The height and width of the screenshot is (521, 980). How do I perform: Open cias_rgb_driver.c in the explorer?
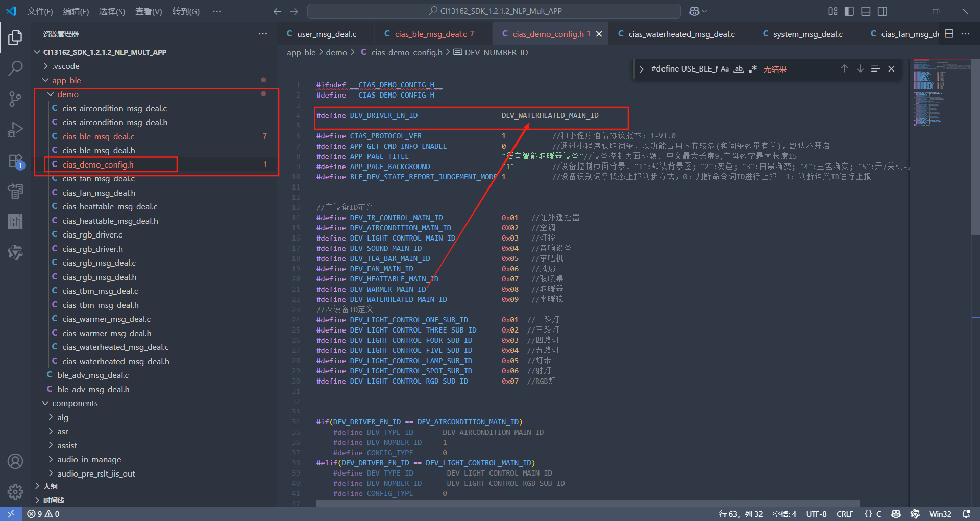(92, 235)
